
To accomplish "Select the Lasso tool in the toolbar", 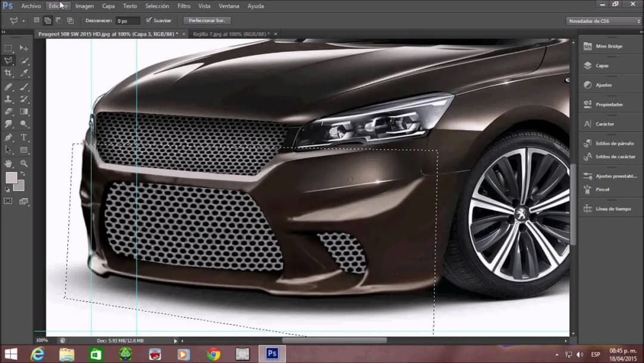I will (x=8, y=61).
